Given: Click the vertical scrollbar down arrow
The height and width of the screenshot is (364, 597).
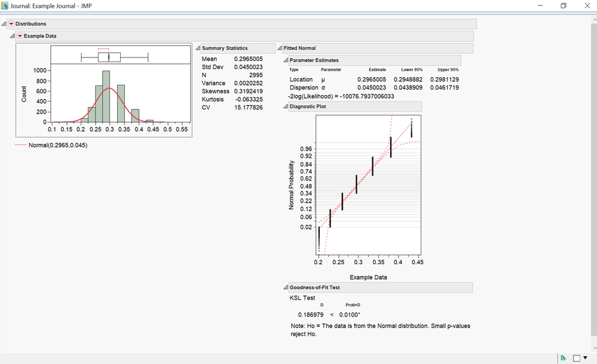Looking at the screenshot, I should pyautogui.click(x=594, y=348).
